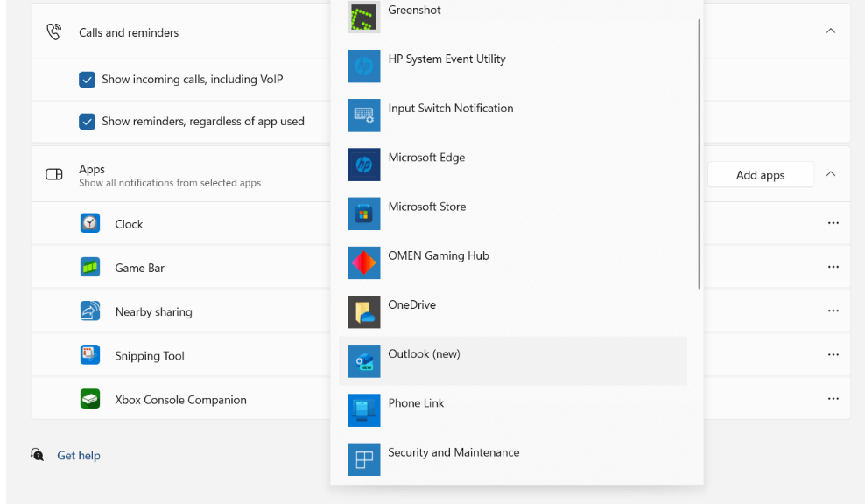Click the OMEN Gaming Hub diamond icon
This screenshot has height=504, width=865.
[363, 262]
